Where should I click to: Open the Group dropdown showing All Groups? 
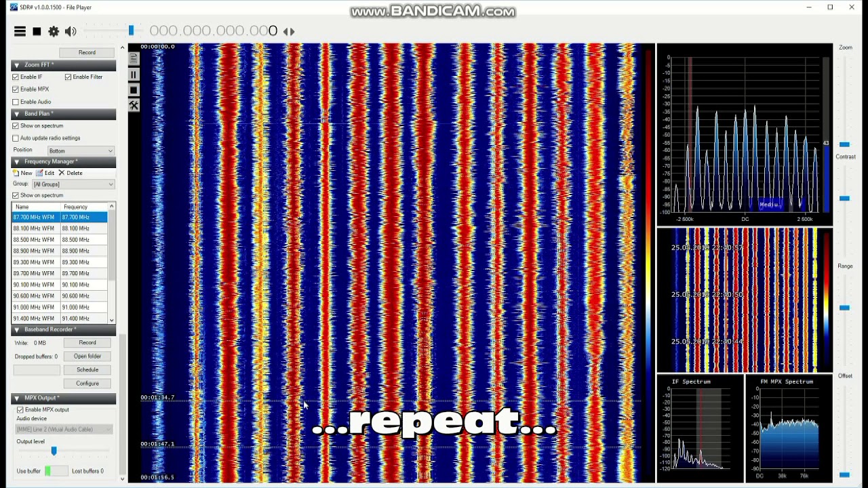[73, 184]
